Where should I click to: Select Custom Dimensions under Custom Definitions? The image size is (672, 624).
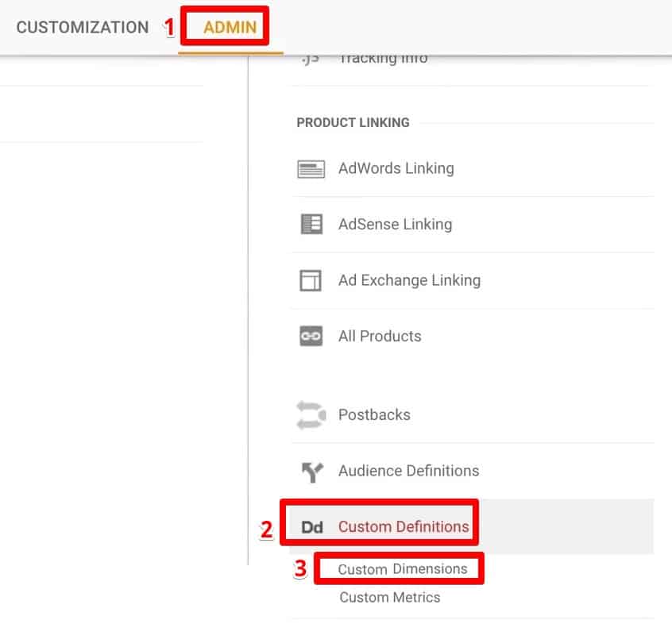click(x=402, y=569)
